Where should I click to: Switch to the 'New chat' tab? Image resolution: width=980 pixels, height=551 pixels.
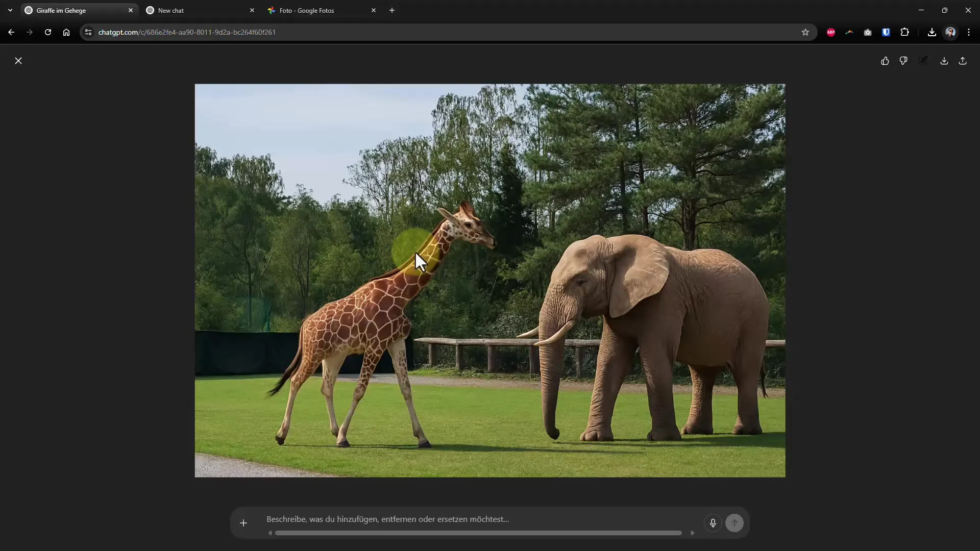pos(201,10)
